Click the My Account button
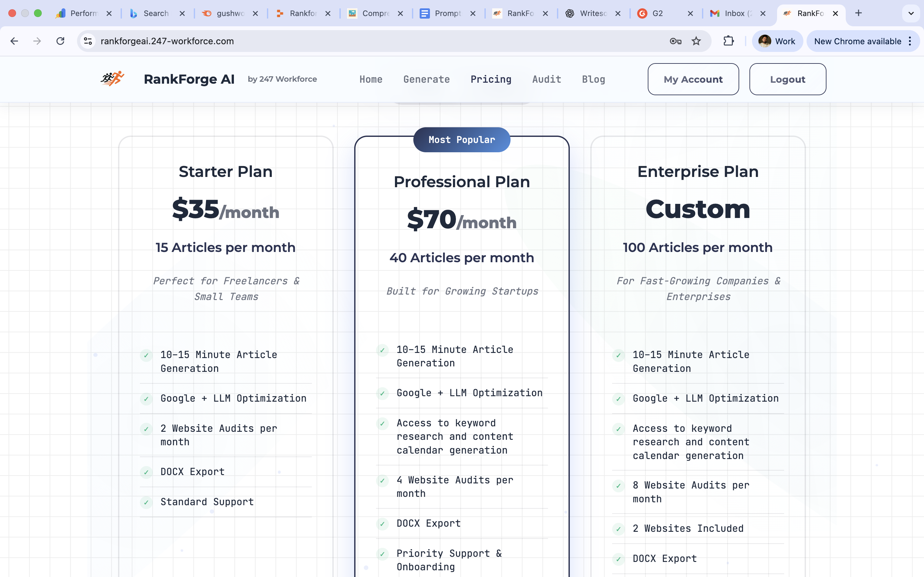Image resolution: width=924 pixels, height=577 pixels. [x=693, y=79]
